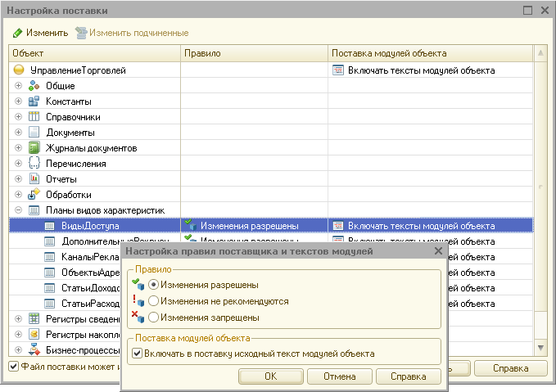This screenshot has height=392, width=556.
Task: Expand the Перечисления tree node
Action: (x=19, y=164)
